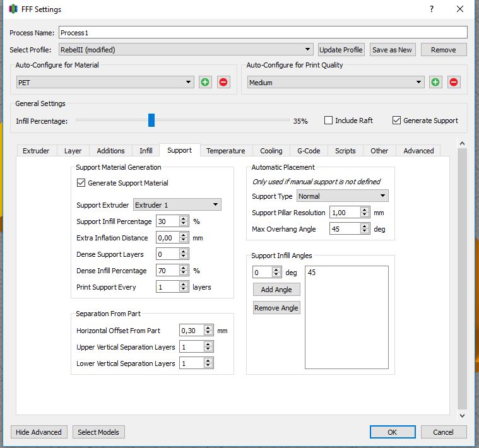Expand the Support Type dropdown

click(x=342, y=196)
